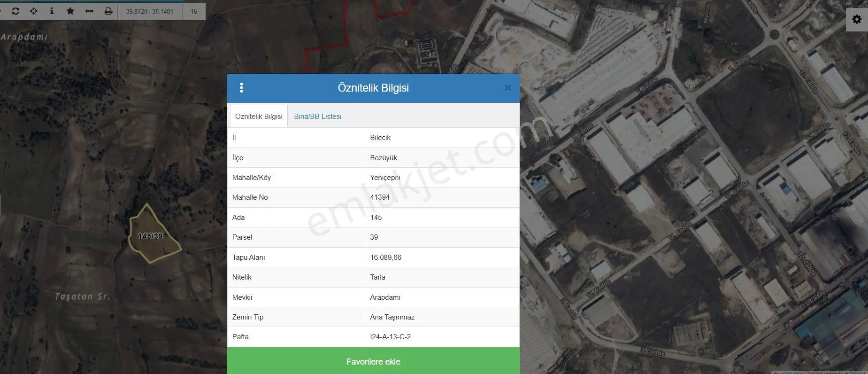868x374 pixels.
Task: Click the Tapu Alanı value 16.089,66
Action: click(x=386, y=257)
